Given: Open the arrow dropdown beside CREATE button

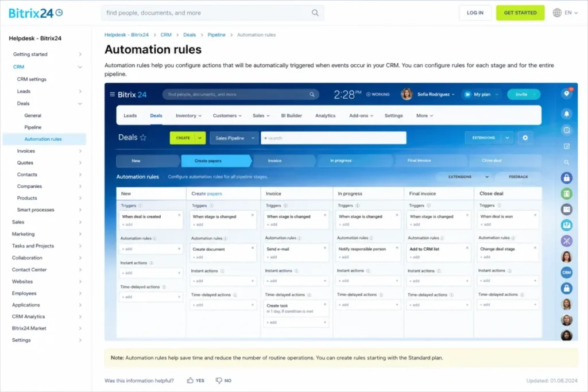Looking at the screenshot, I should tap(200, 138).
